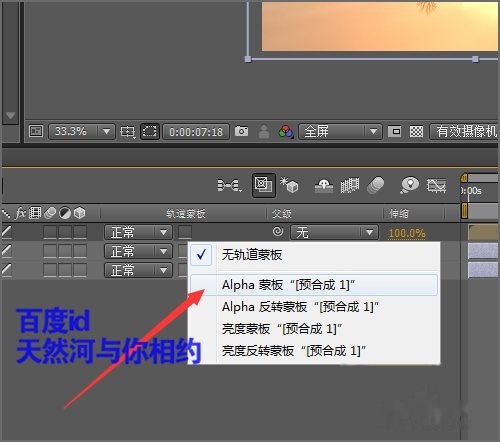Enable motion blur icon in timeline

tap(376, 185)
